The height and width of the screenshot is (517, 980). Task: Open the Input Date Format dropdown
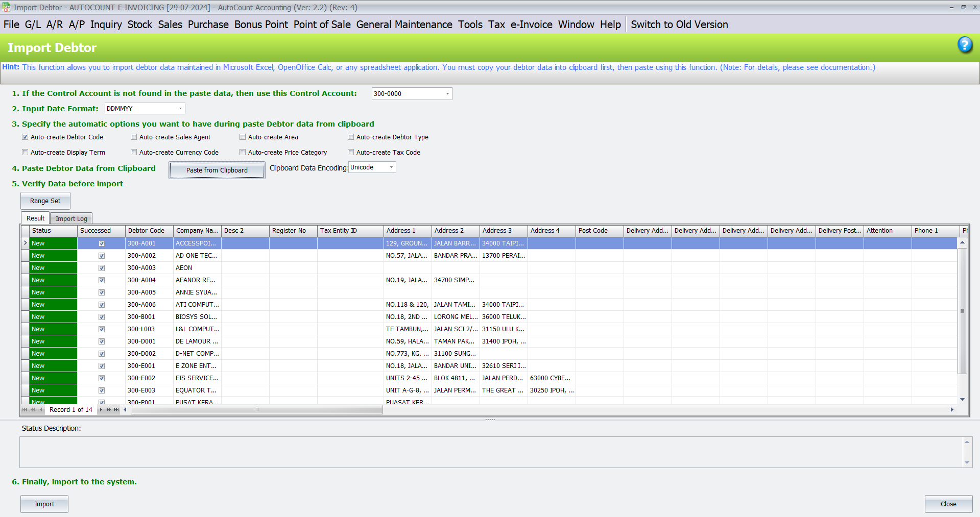pyautogui.click(x=180, y=108)
